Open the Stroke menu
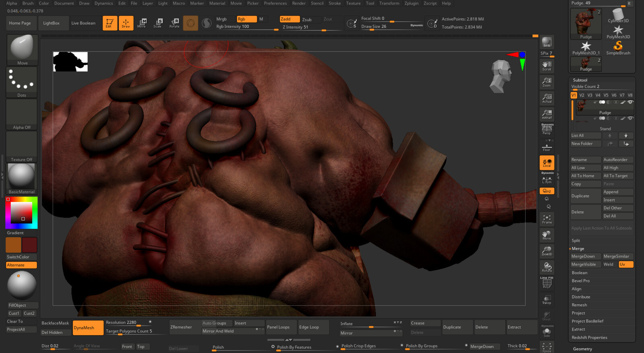 [334, 3]
